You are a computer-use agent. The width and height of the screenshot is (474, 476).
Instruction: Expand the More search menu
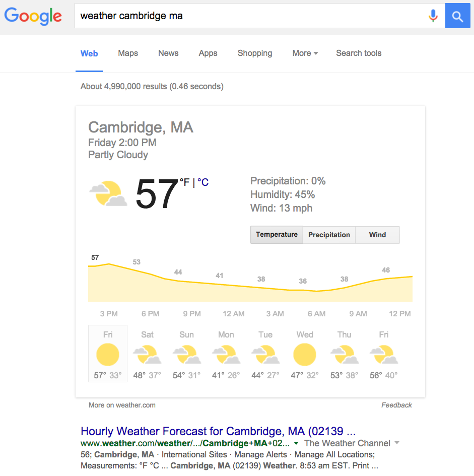tap(305, 53)
